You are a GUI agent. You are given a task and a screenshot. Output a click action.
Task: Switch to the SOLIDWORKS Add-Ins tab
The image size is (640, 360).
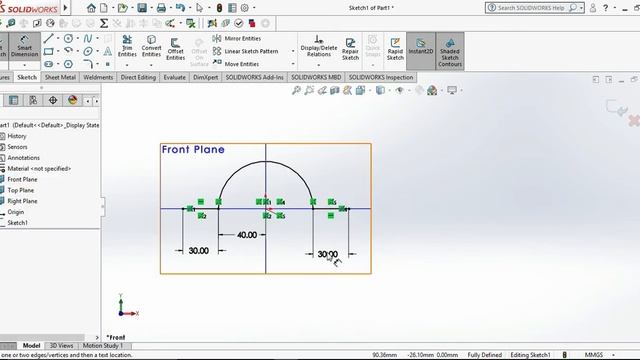coord(254,77)
